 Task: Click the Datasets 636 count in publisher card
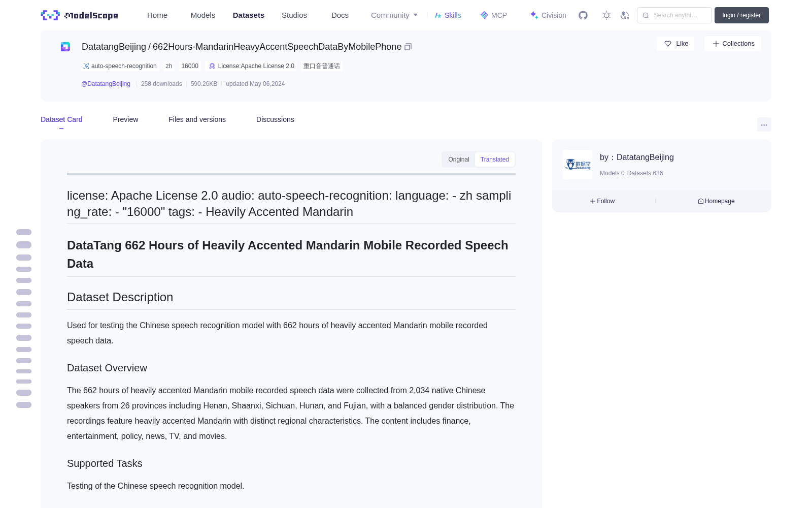click(645, 173)
